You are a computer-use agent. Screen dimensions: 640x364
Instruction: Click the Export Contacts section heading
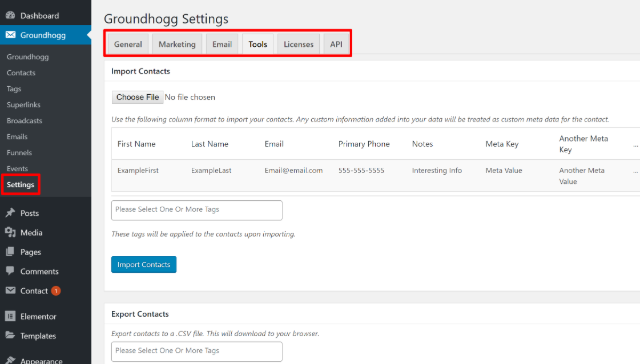140,314
